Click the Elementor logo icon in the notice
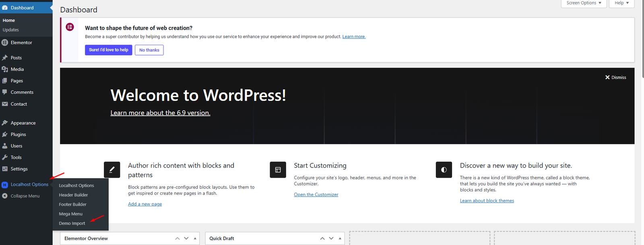644x245 pixels. [x=70, y=27]
